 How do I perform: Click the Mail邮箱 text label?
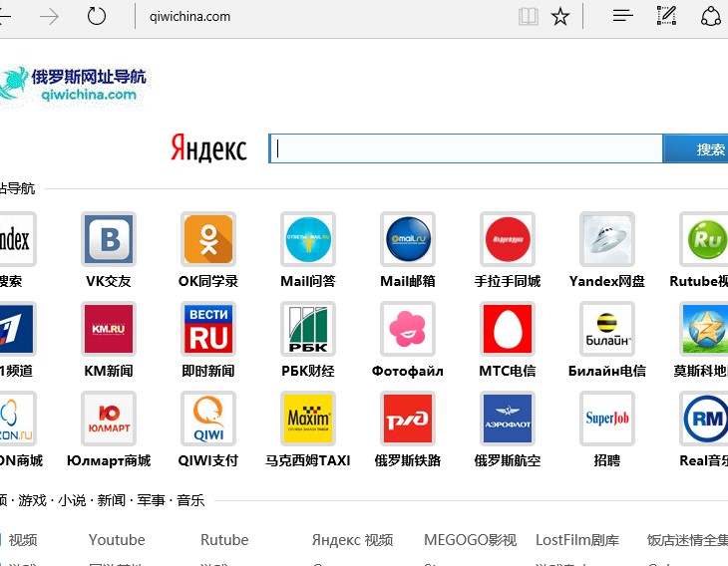(408, 281)
